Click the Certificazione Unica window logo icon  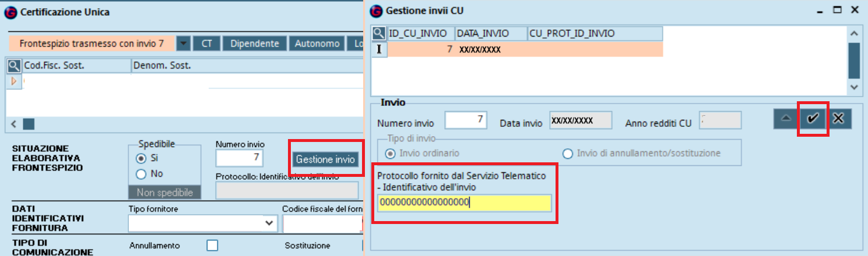[x=11, y=12]
